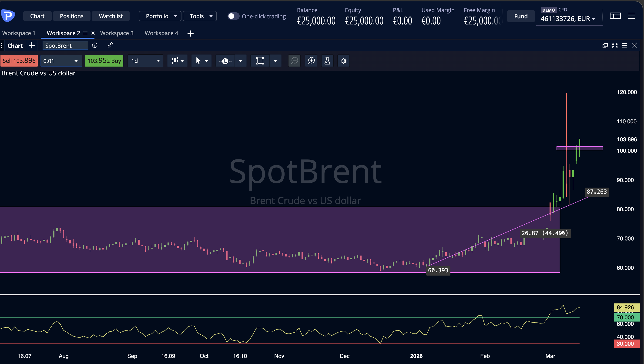Click the SpotBrent instrument info icon

coord(94,45)
